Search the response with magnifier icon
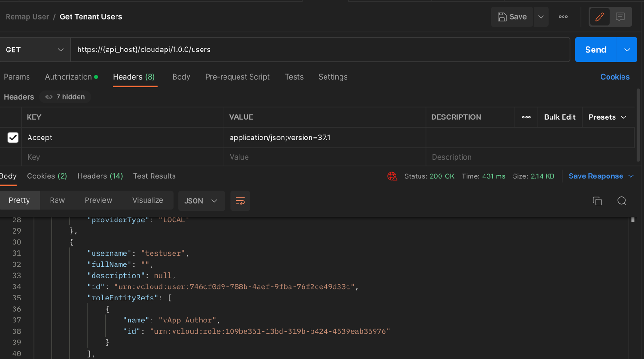 622,201
